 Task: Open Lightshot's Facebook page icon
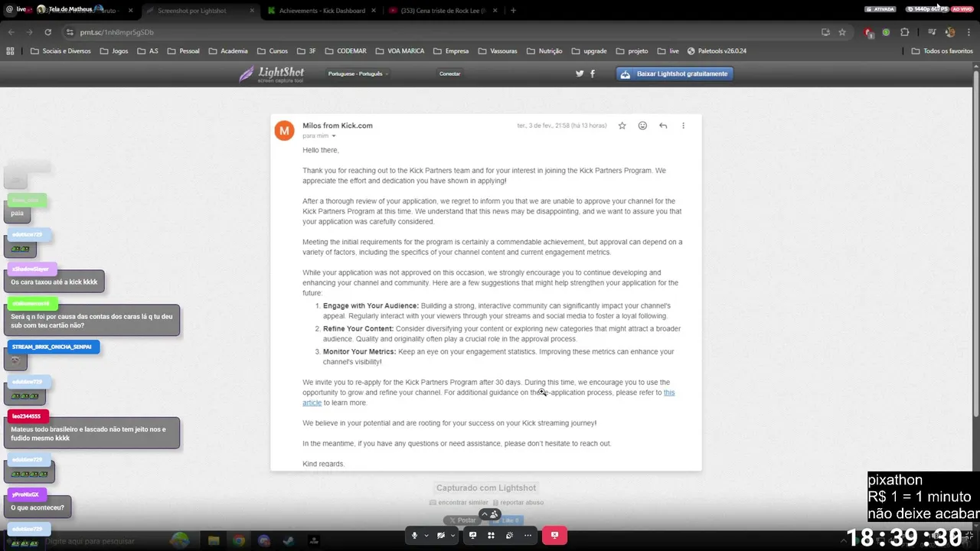593,73
